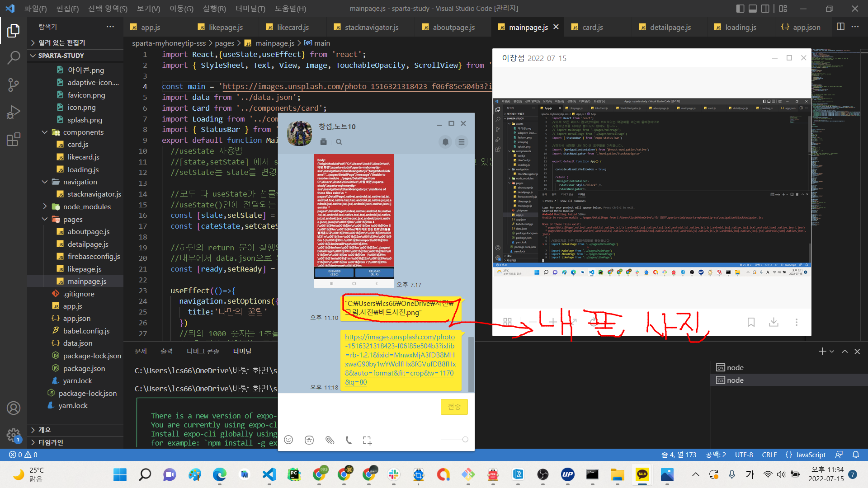Click the chat transparency slider

tap(454, 440)
